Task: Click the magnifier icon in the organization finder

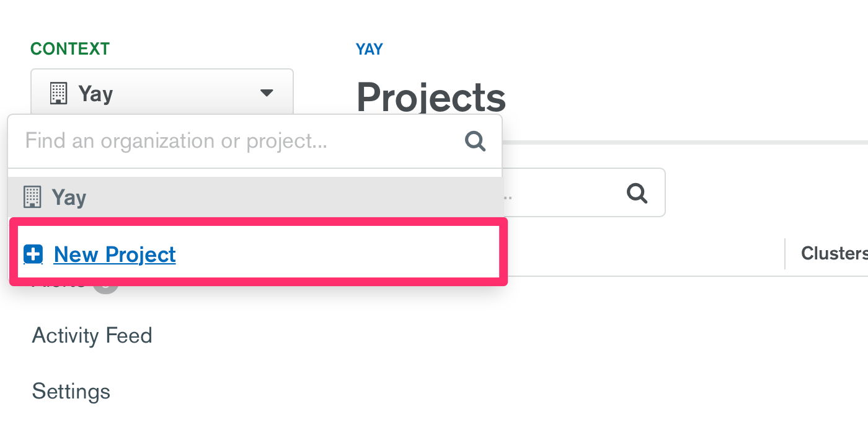Action: click(475, 142)
